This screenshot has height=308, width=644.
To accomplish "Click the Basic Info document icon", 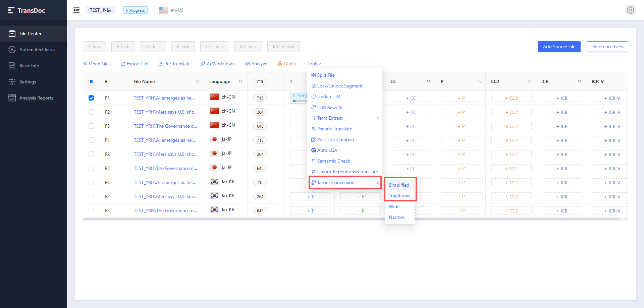I will [12, 66].
